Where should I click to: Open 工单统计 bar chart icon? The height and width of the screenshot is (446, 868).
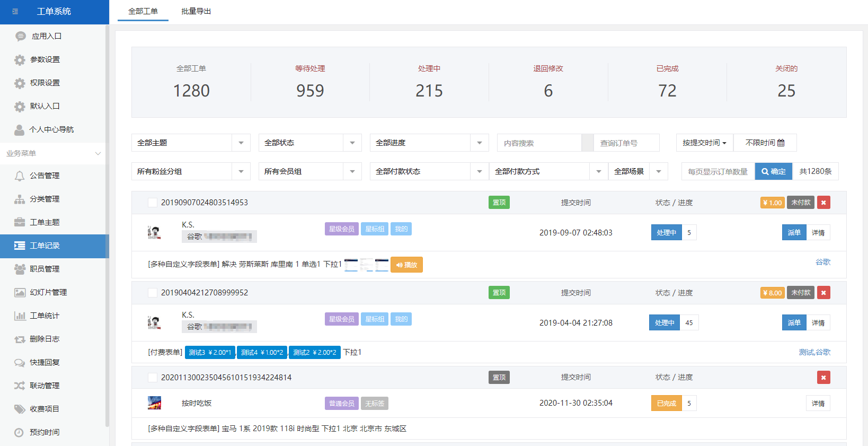pyautogui.click(x=20, y=316)
